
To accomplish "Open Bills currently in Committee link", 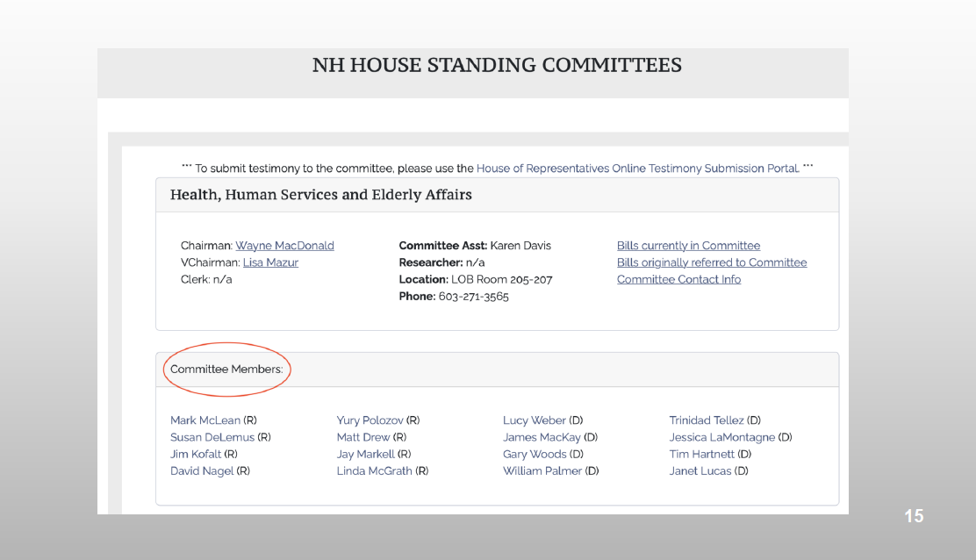I will click(688, 246).
